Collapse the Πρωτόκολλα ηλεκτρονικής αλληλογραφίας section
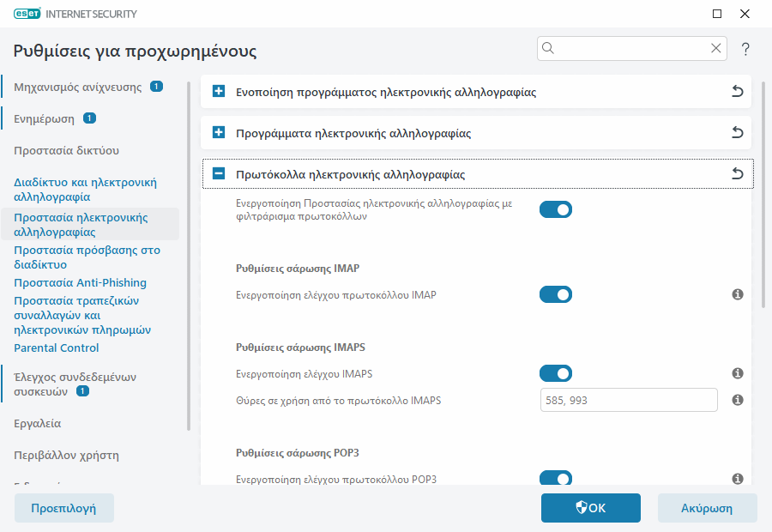Screen dimensions: 772x532 tap(217, 173)
